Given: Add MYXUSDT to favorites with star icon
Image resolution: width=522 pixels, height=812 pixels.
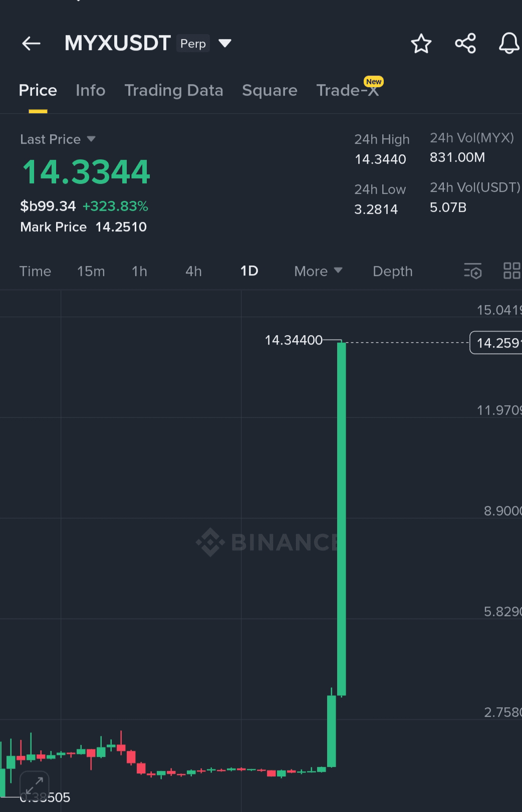Looking at the screenshot, I should click(421, 44).
